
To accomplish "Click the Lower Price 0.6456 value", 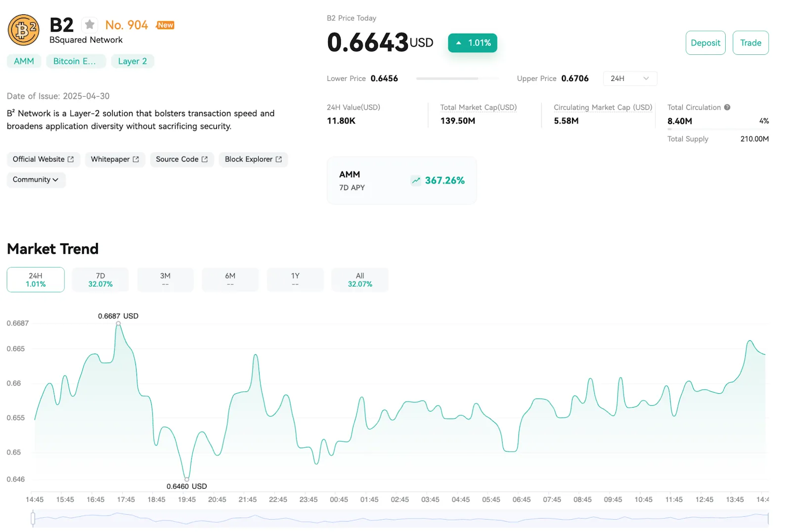I will tap(384, 79).
